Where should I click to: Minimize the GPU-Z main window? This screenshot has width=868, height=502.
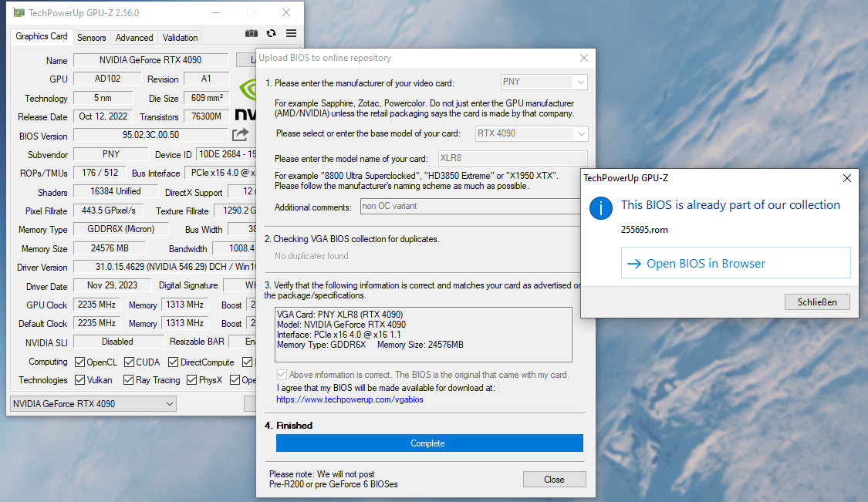pyautogui.click(x=216, y=12)
